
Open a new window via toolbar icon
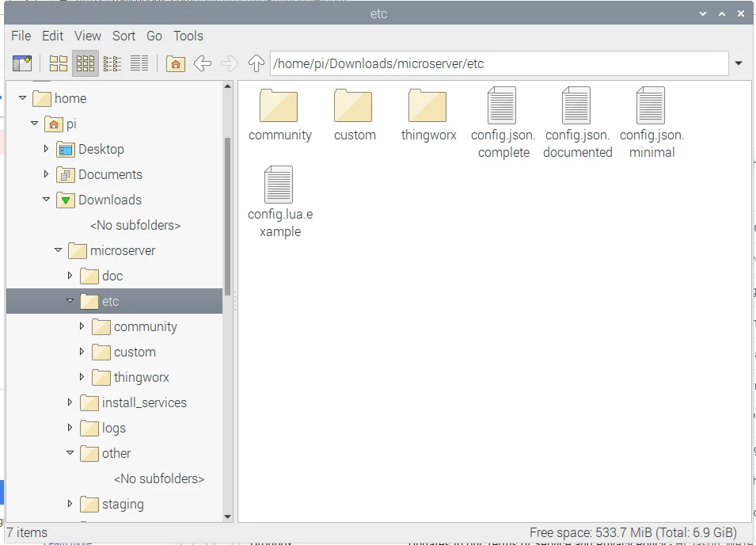21,63
